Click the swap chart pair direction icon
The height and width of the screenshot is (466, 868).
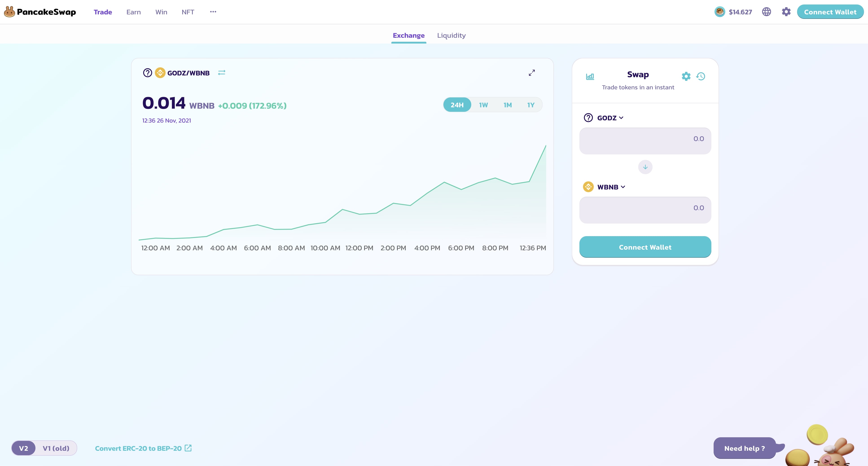click(221, 73)
